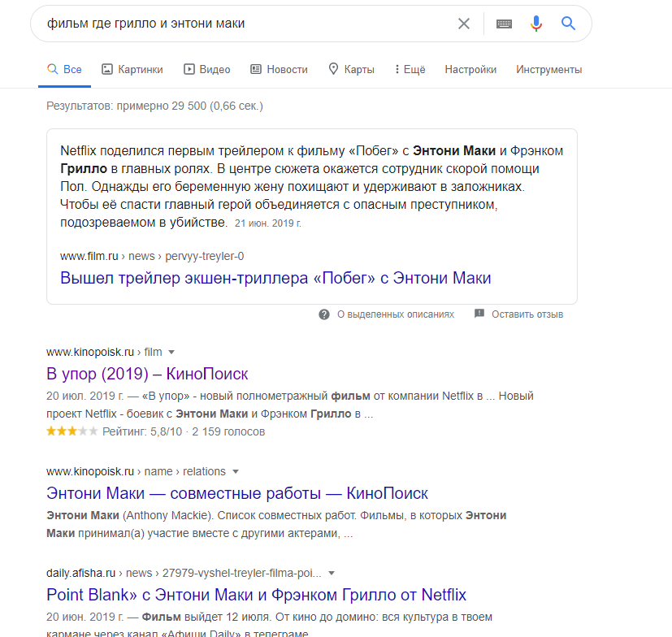Open the Карты tab
The width and height of the screenshot is (672, 637).
tap(351, 69)
